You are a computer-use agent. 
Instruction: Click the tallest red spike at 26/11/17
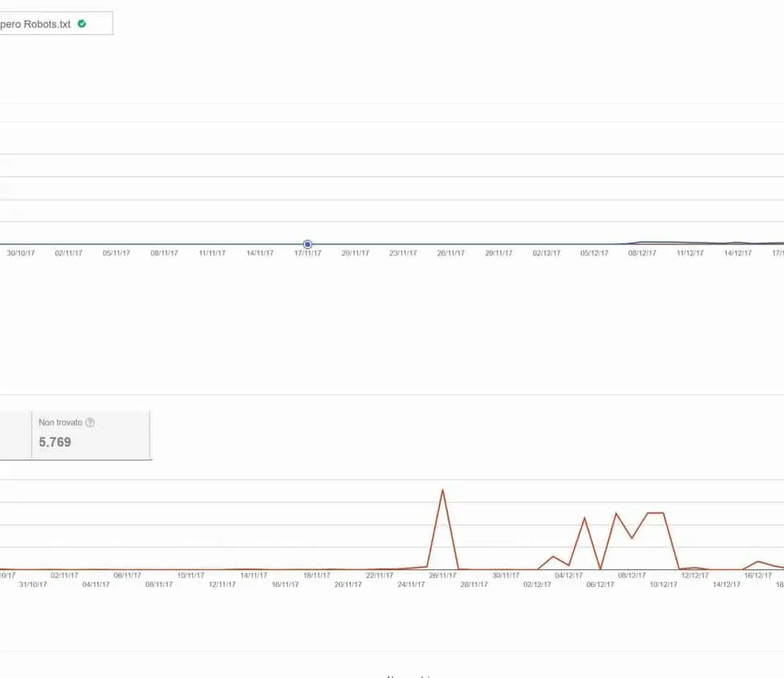click(442, 490)
